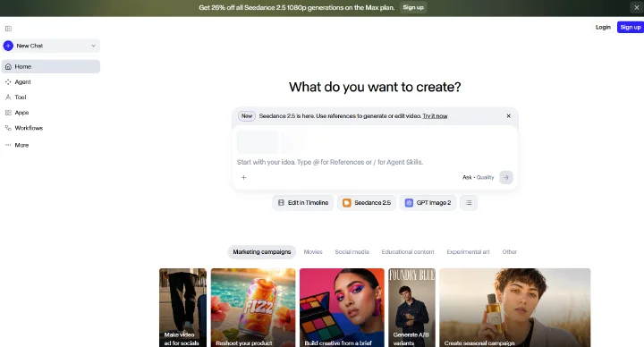Click the plus attachment icon in prompt box

tap(243, 177)
